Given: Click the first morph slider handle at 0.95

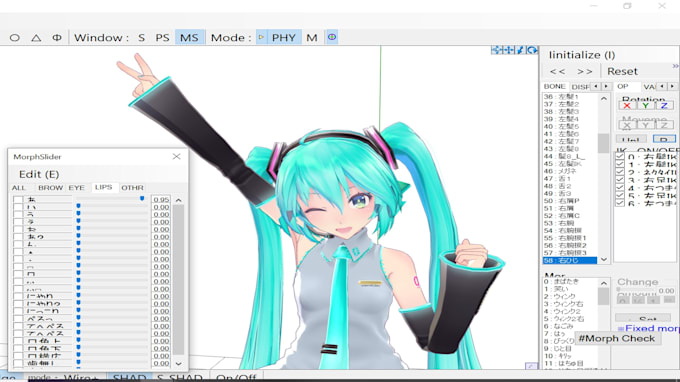Looking at the screenshot, I should click(x=142, y=199).
